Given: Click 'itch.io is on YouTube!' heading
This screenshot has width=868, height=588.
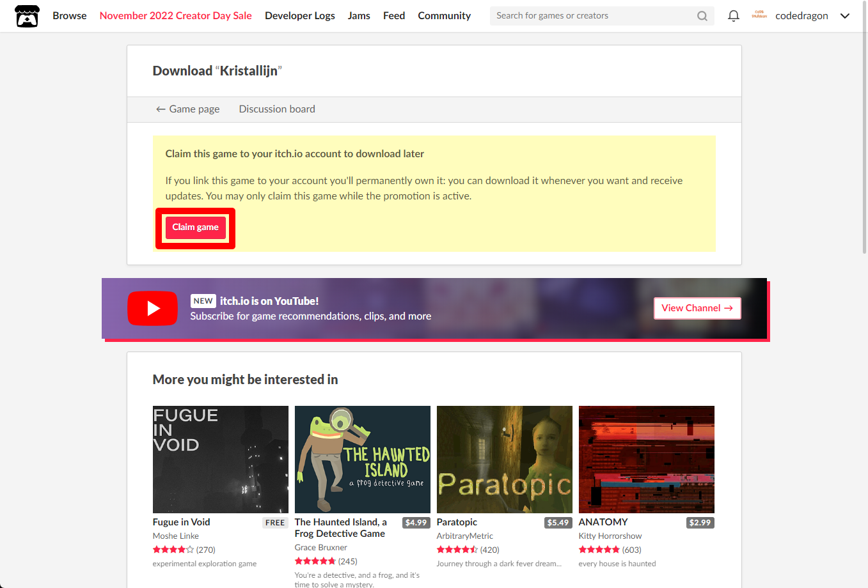Looking at the screenshot, I should click(x=269, y=301).
